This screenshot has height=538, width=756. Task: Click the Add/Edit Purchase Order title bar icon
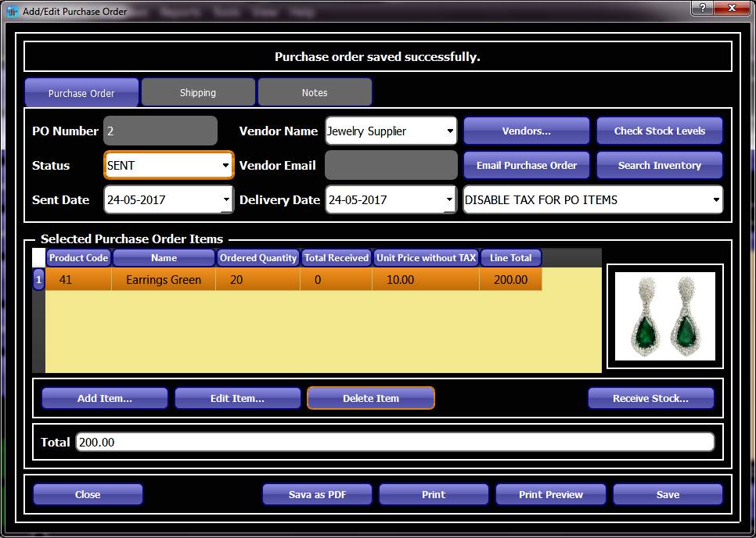tap(11, 11)
